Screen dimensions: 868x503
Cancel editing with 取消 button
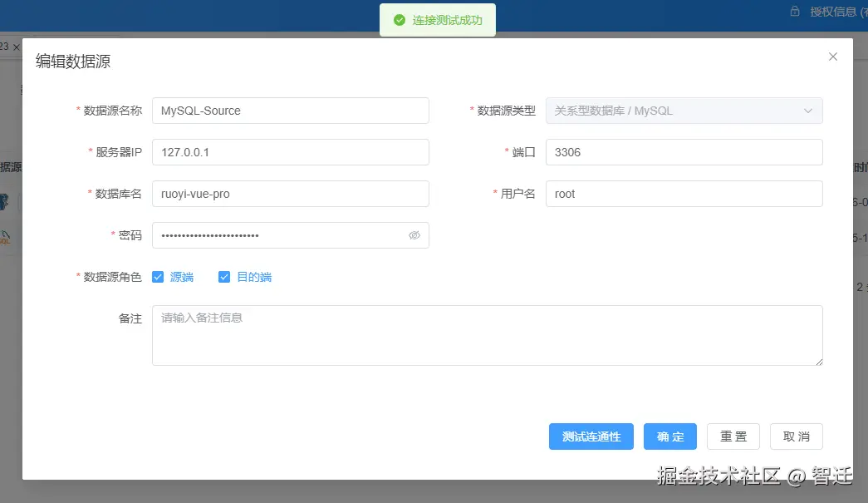point(796,436)
